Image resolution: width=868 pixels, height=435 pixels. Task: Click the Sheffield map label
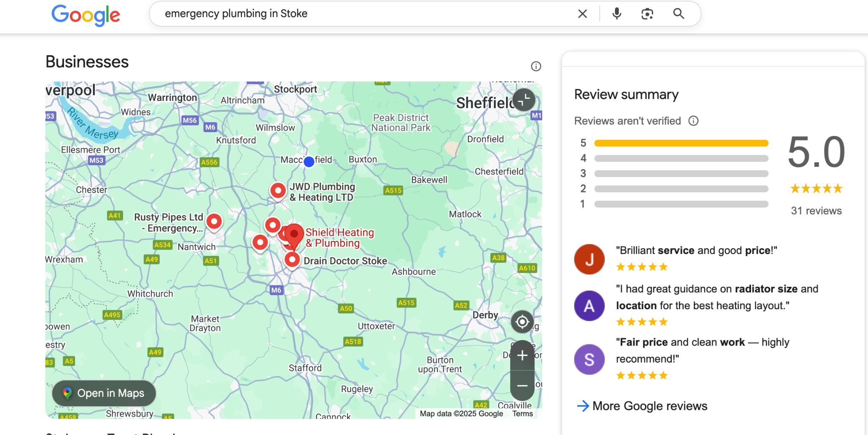(x=485, y=103)
